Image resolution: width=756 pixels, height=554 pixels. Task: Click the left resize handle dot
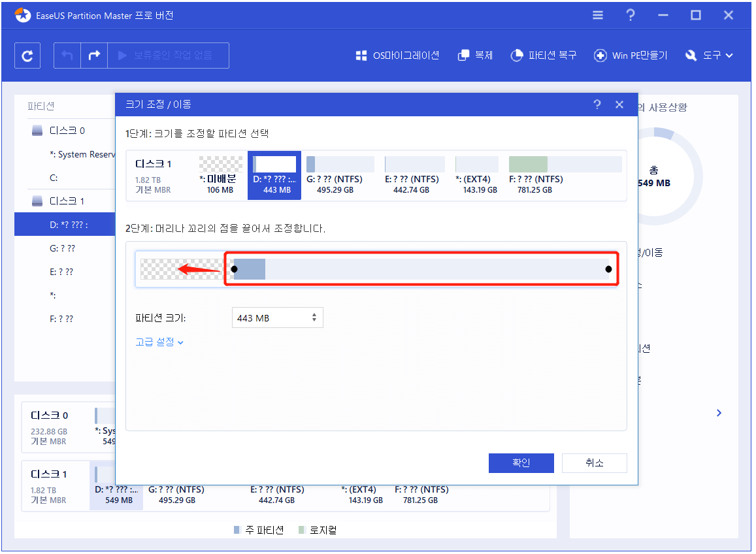coord(235,269)
